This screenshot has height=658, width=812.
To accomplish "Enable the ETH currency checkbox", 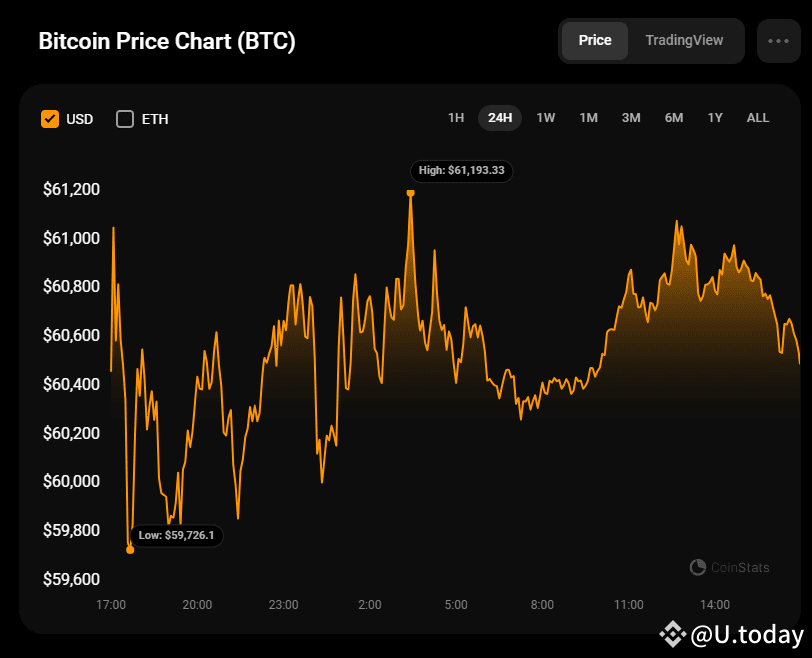I will (125, 118).
